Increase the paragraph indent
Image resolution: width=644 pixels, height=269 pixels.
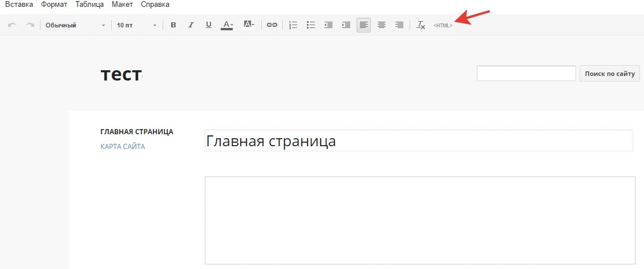346,25
